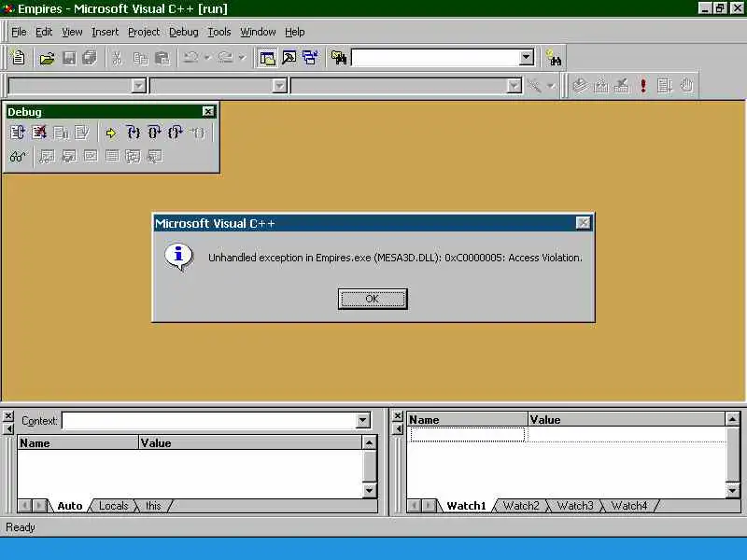The height and width of the screenshot is (560, 747).
Task: Open the third WizardBar members dropdown
Action: click(x=514, y=86)
